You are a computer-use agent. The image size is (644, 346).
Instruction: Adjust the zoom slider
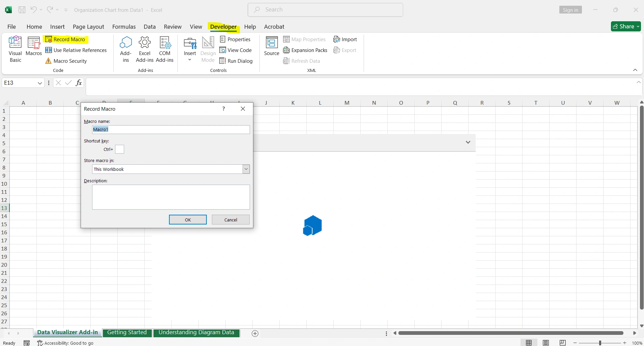[x=600, y=343]
